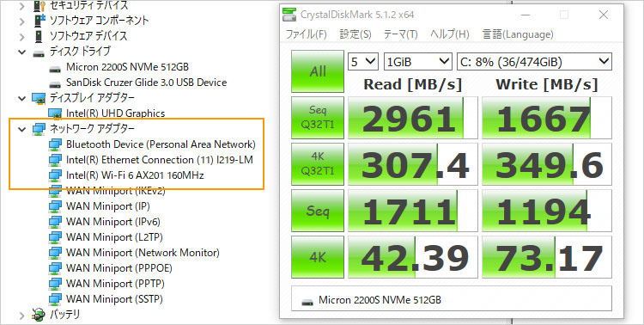This screenshot has height=325, width=644.
Task: Click the WAN Miniport (IP) icon
Action: [x=55, y=206]
